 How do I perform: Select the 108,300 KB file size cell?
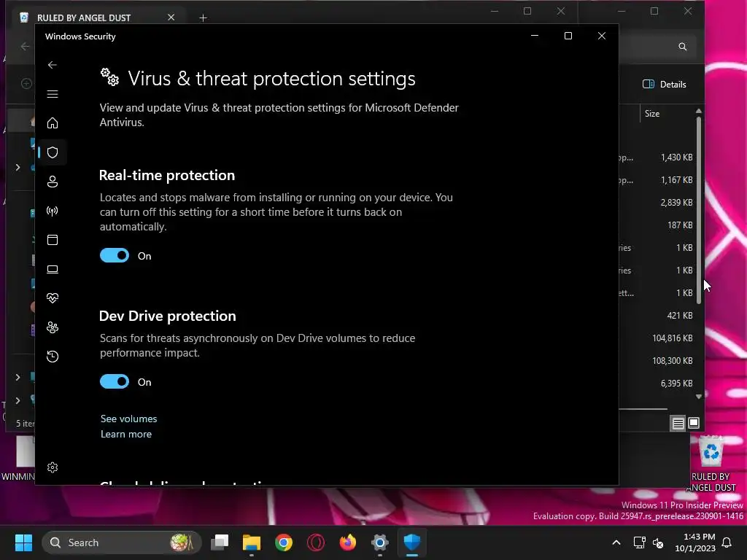(672, 361)
